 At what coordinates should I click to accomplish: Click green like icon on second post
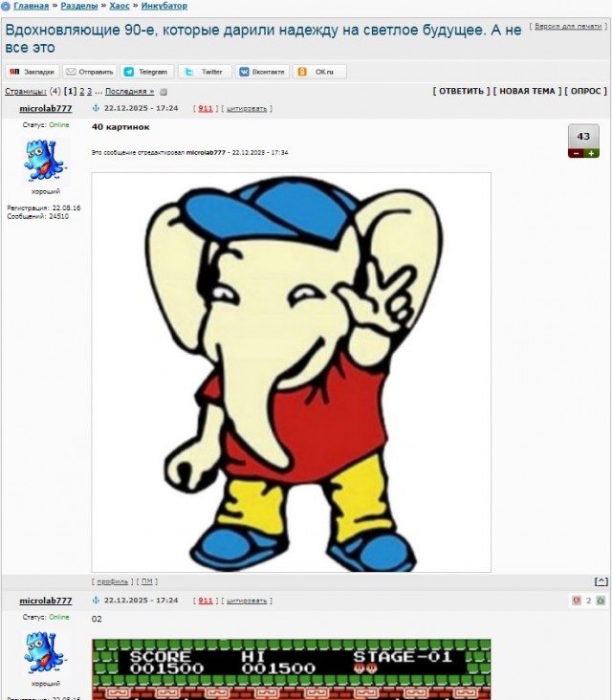[601, 601]
